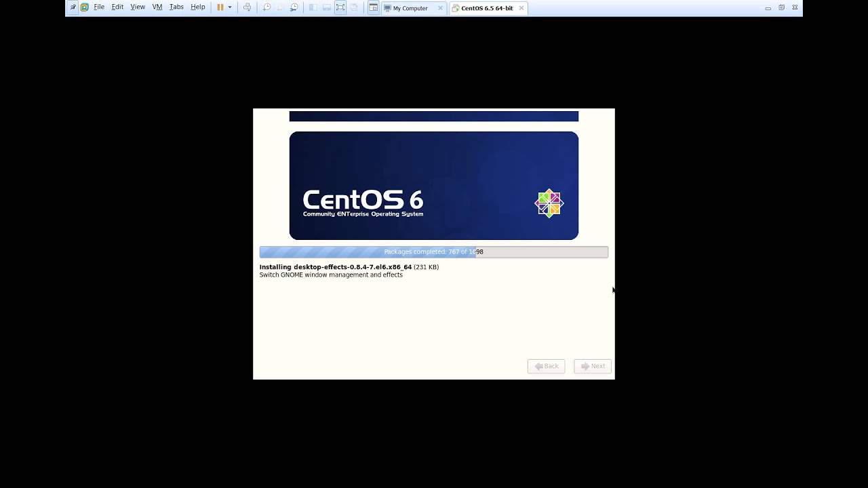
Task: Click the Next button in the installer
Action: click(x=593, y=366)
